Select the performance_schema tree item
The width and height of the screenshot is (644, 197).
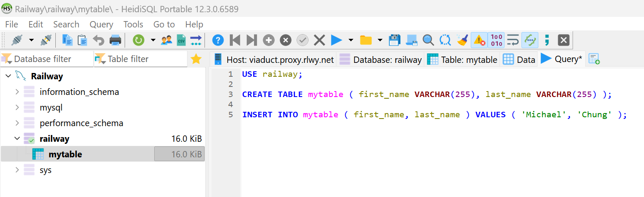pos(82,123)
